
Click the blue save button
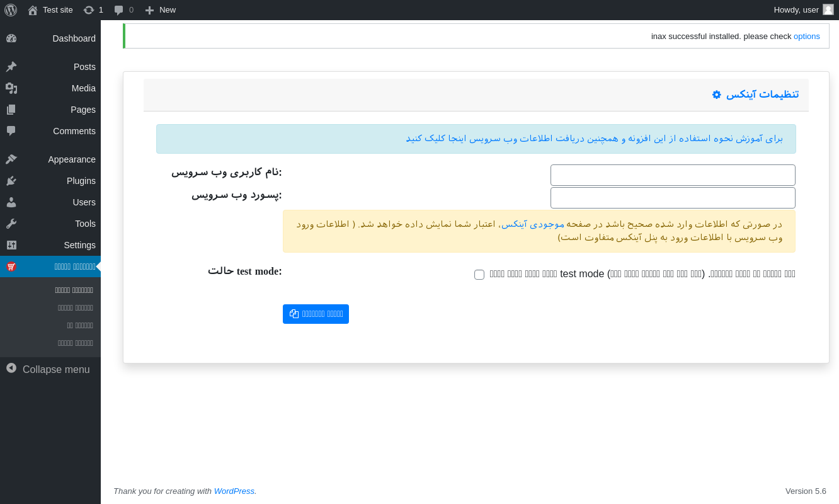pos(316,314)
